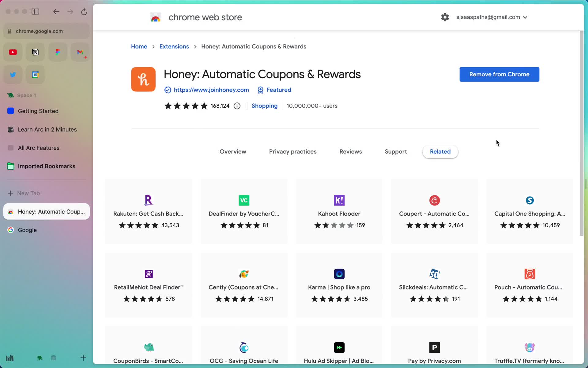Image resolution: width=588 pixels, height=368 pixels.
Task: Click the Pouch Automatic Cou icon
Action: 529,274
